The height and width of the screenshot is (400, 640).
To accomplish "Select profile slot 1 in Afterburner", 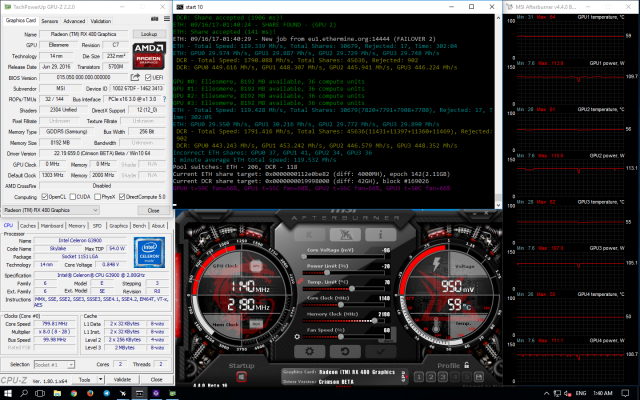I will coord(418,377).
